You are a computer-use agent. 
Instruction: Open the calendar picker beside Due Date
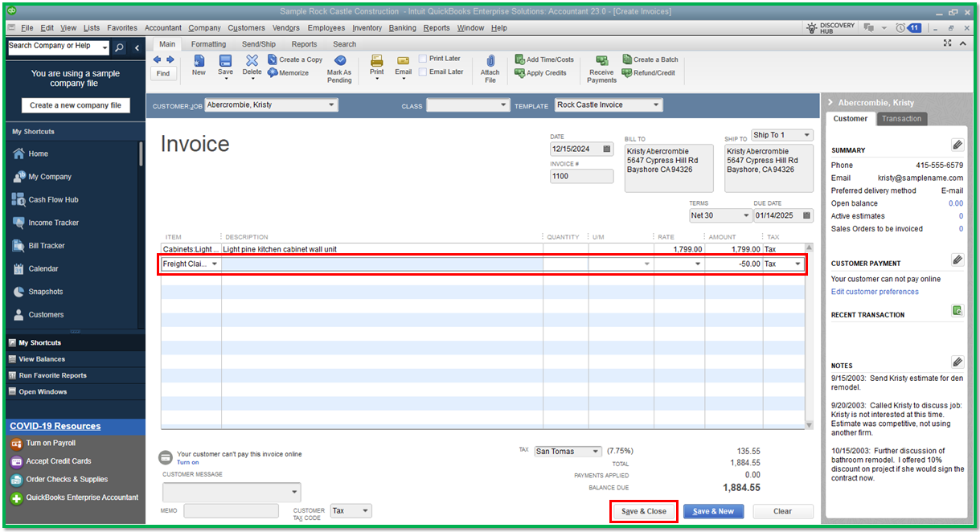point(807,215)
